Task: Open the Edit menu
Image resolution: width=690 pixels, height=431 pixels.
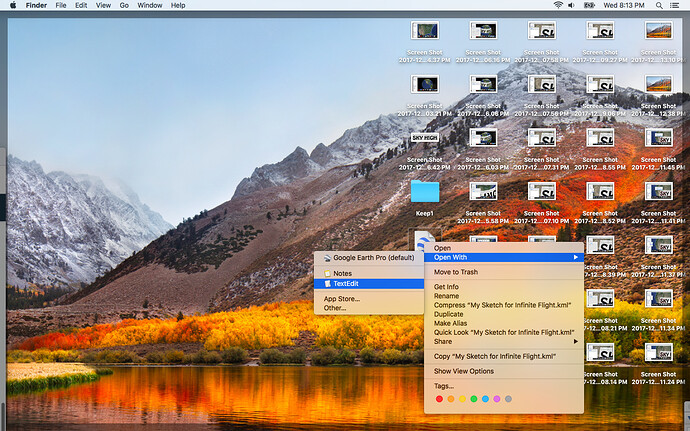Action: coord(81,5)
